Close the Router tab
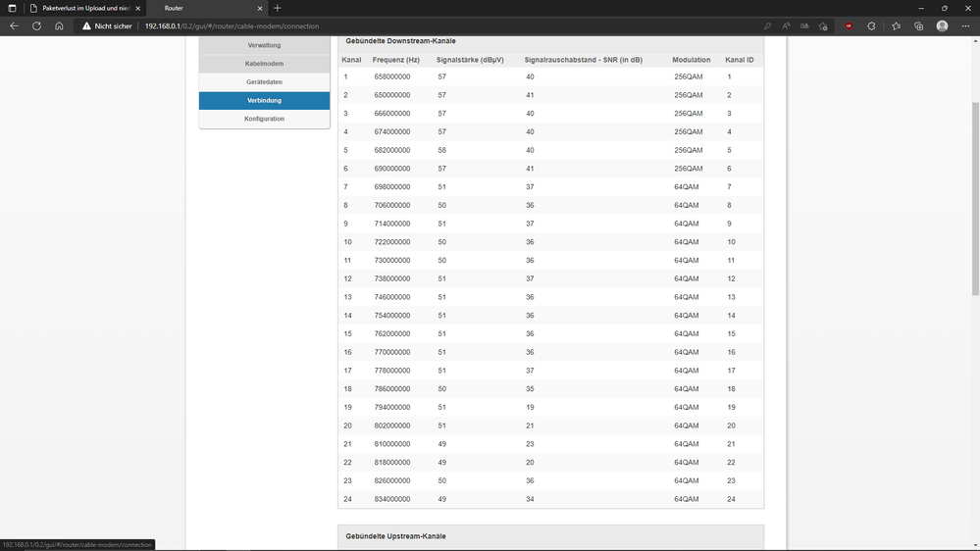This screenshot has width=980, height=551. [260, 8]
